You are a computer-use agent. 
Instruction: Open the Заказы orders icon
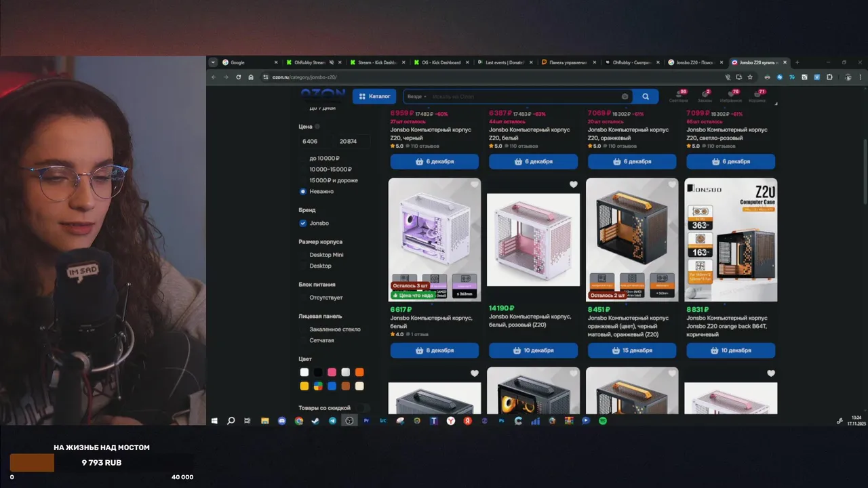click(705, 96)
